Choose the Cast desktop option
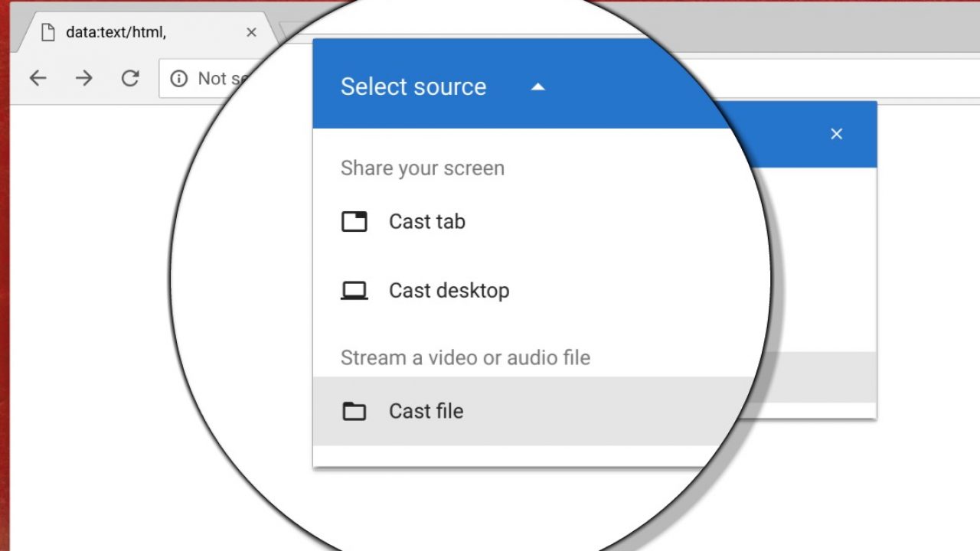This screenshot has width=980, height=551. point(449,291)
